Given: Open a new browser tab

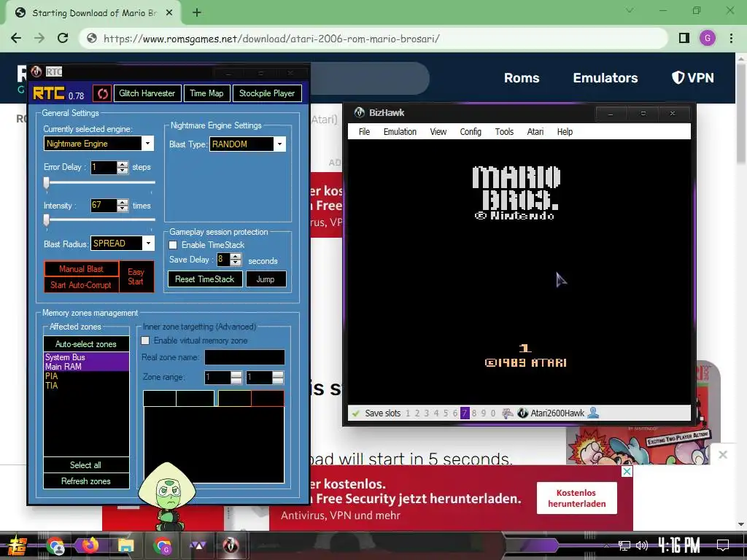Looking at the screenshot, I should (x=197, y=13).
